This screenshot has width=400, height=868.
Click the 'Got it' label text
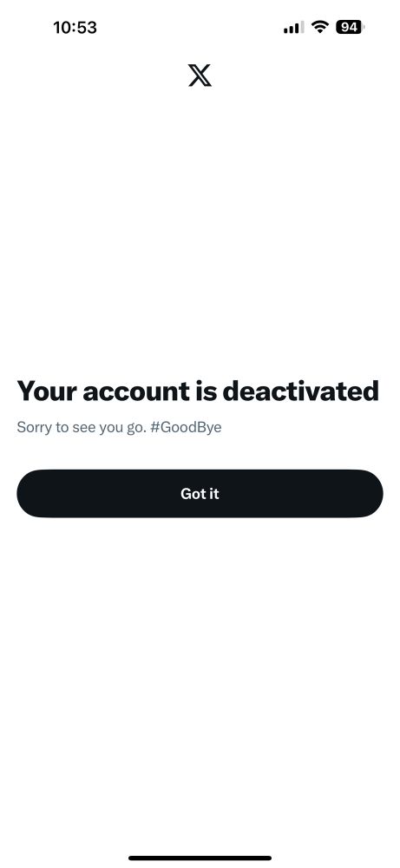point(200,494)
